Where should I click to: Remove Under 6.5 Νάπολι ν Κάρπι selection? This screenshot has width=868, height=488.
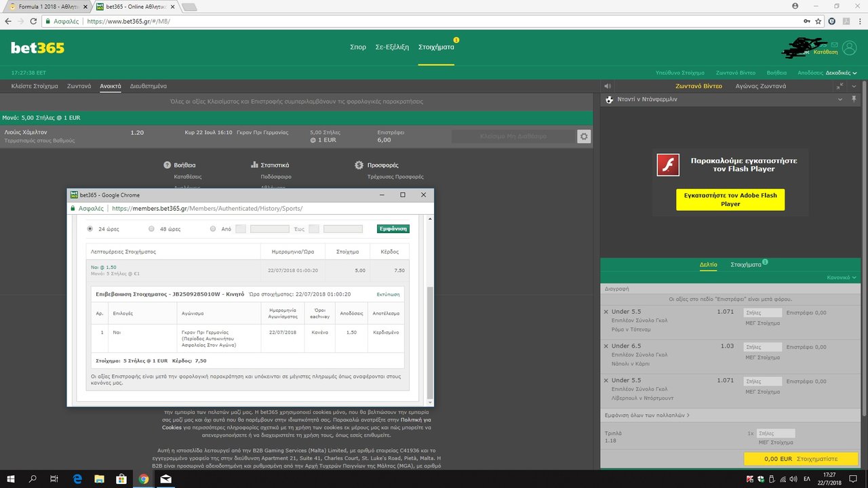pos(606,346)
